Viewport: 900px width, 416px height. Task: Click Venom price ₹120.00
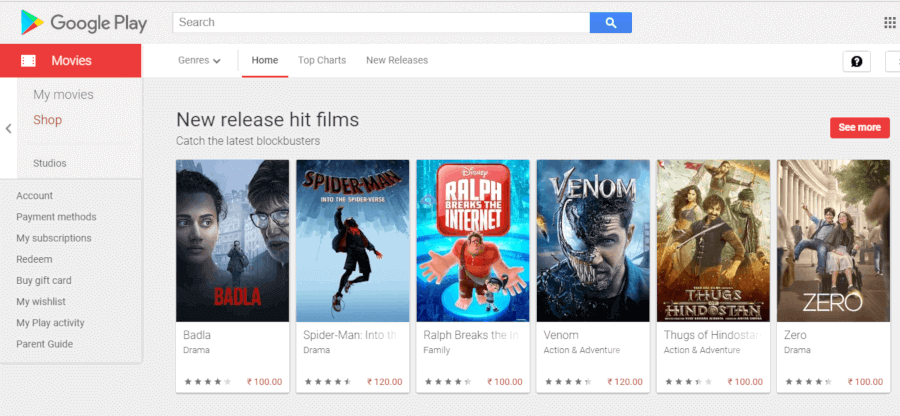point(625,382)
